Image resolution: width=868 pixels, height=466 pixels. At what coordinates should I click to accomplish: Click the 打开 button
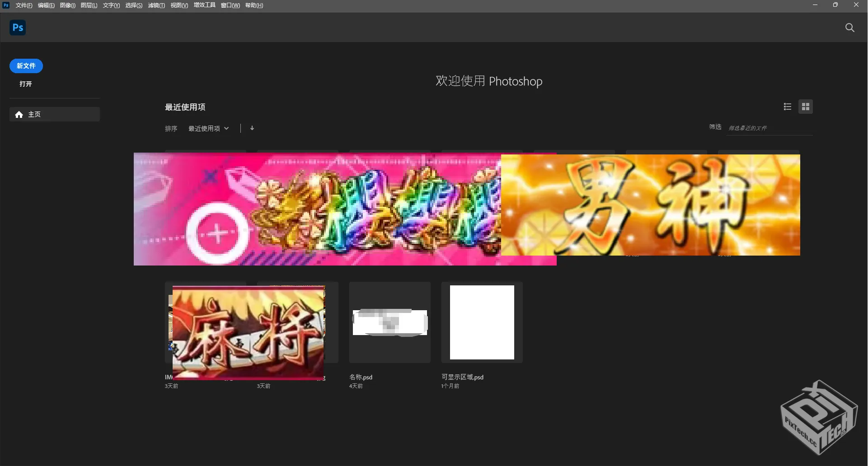(x=26, y=84)
